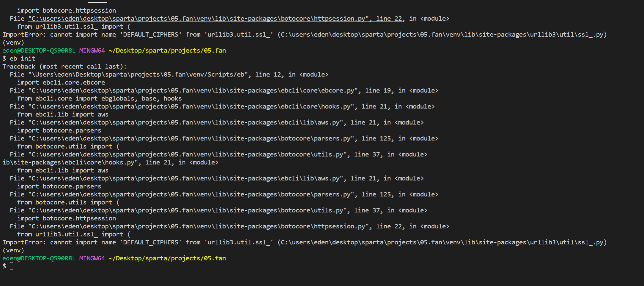Click green eden@DESKTOP-QS90R8L text above "eb init"
The image size is (644, 286).
click(x=39, y=51)
